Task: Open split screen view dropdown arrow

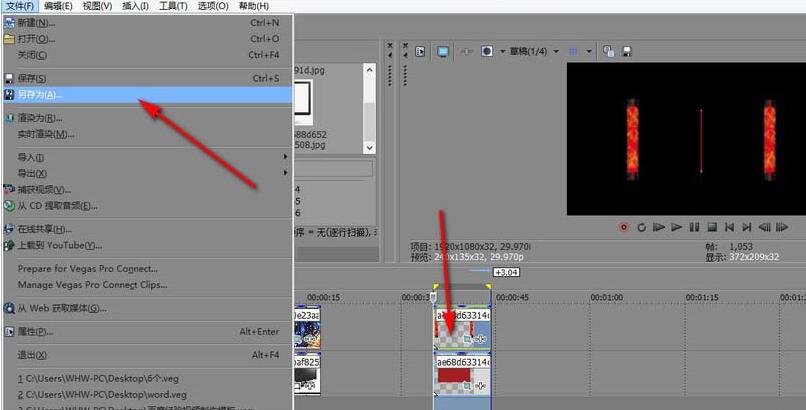Action: tap(502, 51)
